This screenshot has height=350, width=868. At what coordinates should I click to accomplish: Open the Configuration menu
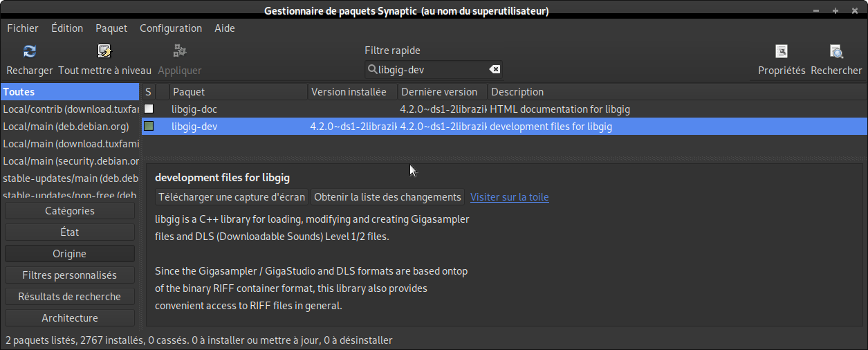pyautogui.click(x=171, y=28)
